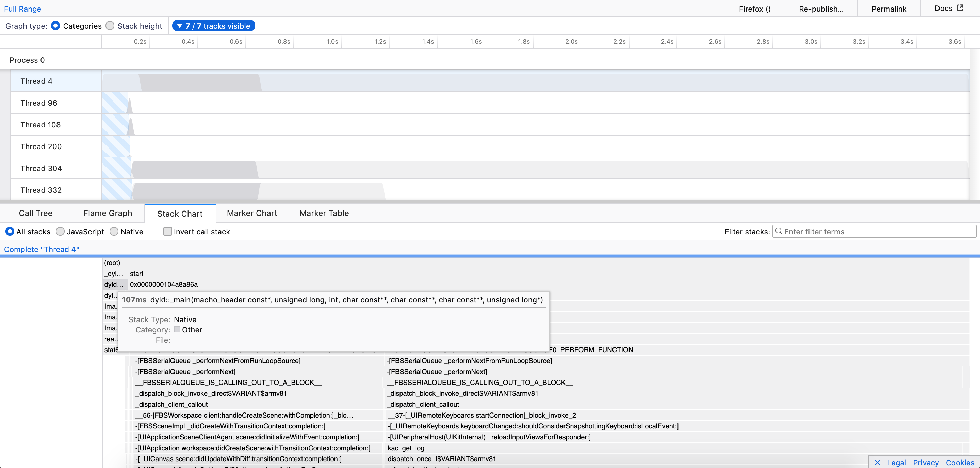Click the Permalink button
Screen dimensions: 980x468
tap(889, 9)
